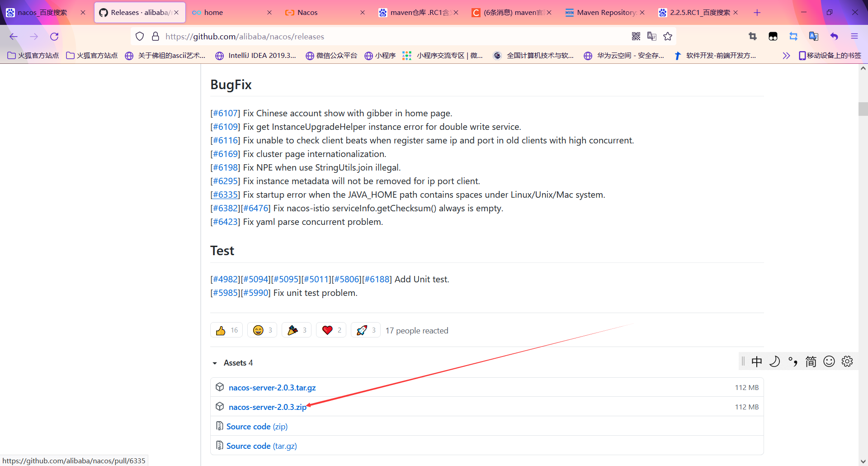Switch to 2.2.5.RC1_百度搜索 tab
868x466 pixels.
click(698, 13)
